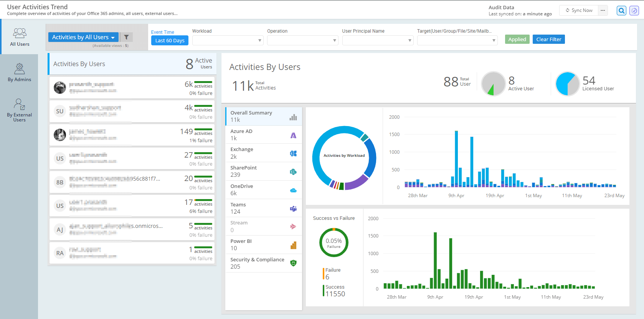Switch to the By Admins tab
The height and width of the screenshot is (319, 644).
tap(19, 72)
